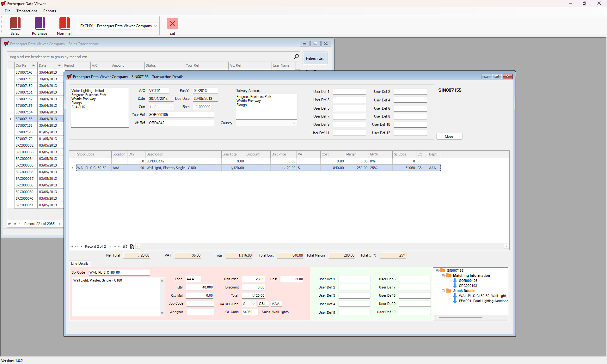Collapse the SIN007155 root tree node
This screenshot has height=364, width=607.
[x=437, y=270]
